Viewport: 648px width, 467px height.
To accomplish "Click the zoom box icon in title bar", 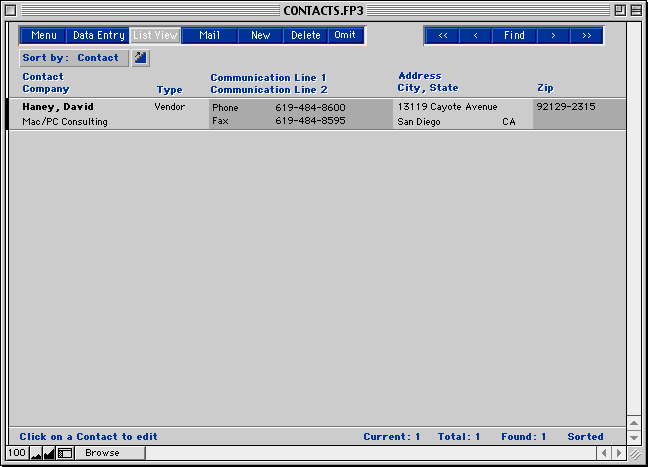I will click(x=620, y=10).
